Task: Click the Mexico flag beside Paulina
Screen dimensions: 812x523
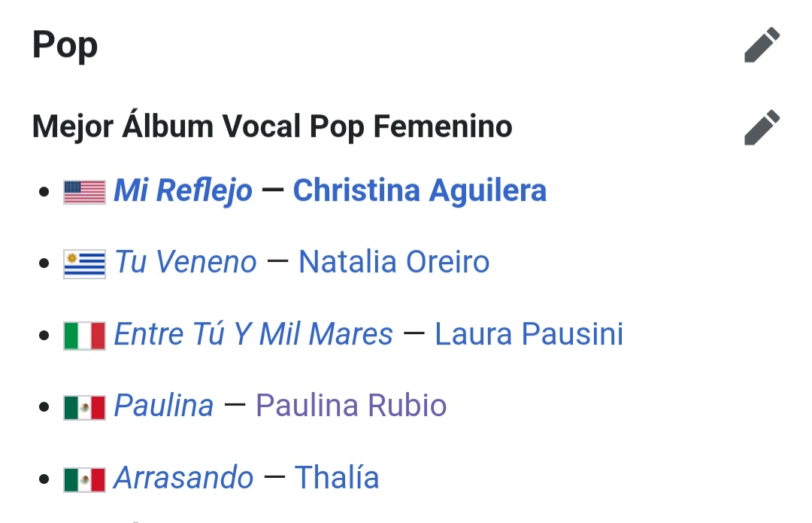Action: (x=84, y=407)
